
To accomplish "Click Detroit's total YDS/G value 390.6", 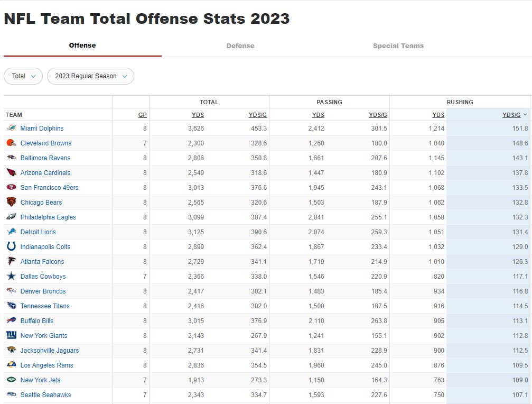I will (x=258, y=232).
